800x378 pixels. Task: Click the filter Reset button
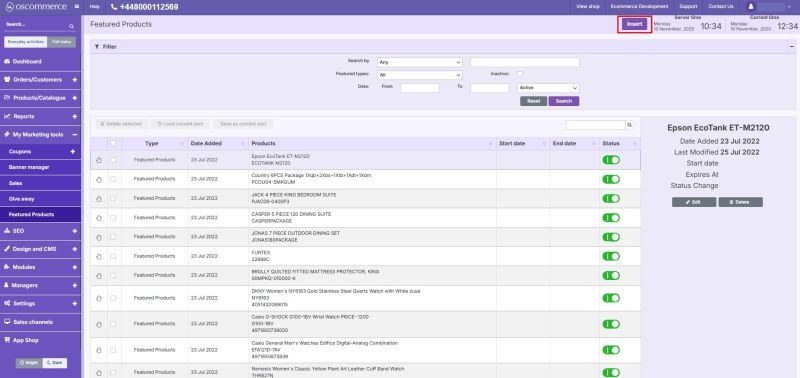(534, 101)
